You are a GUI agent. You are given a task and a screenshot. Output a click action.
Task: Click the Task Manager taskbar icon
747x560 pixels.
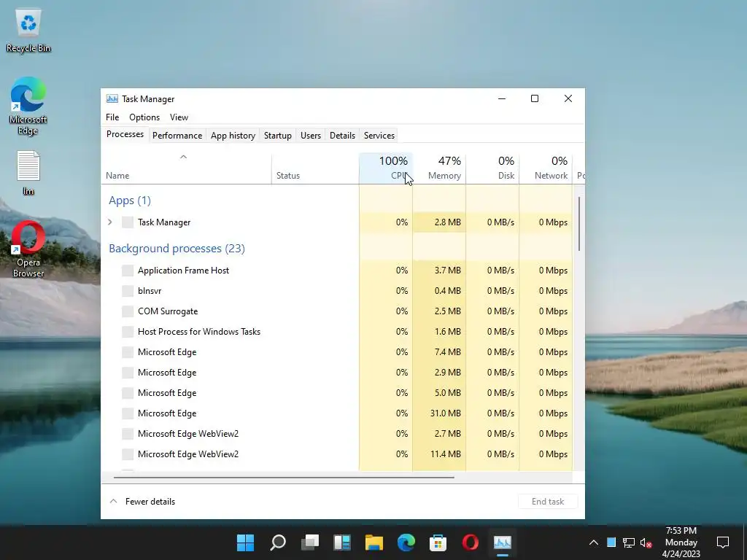503,542
